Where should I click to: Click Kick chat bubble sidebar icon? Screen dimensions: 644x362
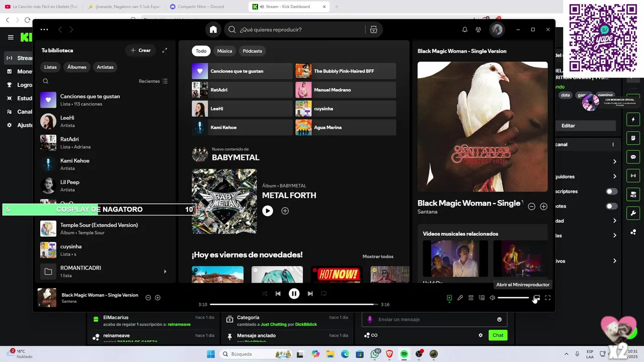pyautogui.click(x=633, y=157)
